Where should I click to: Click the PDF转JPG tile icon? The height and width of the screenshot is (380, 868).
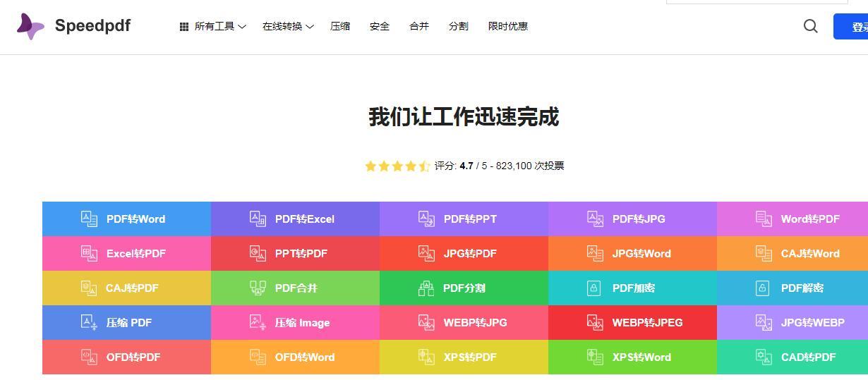click(595, 219)
